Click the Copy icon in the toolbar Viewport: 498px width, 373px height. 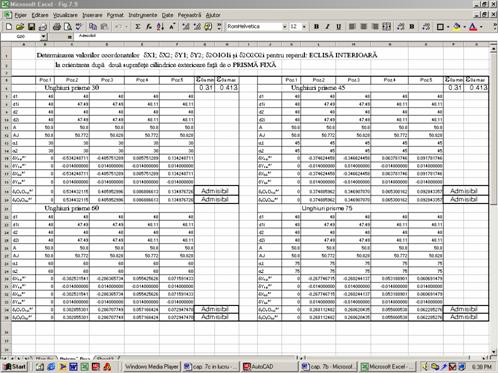[93, 27]
